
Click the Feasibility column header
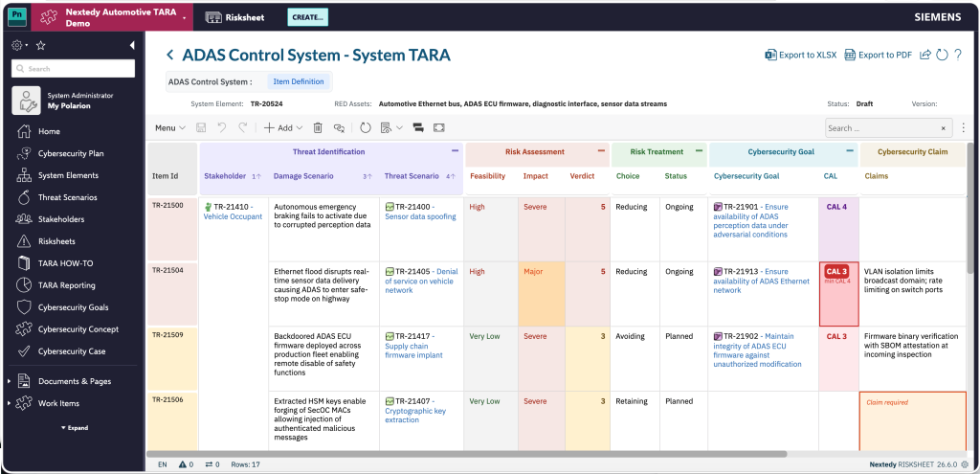[x=487, y=176]
